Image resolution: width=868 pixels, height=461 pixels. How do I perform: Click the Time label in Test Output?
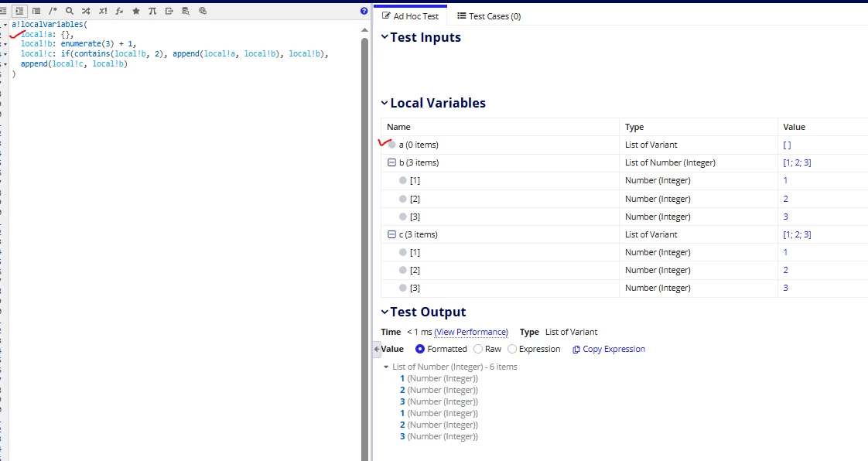pyautogui.click(x=391, y=332)
